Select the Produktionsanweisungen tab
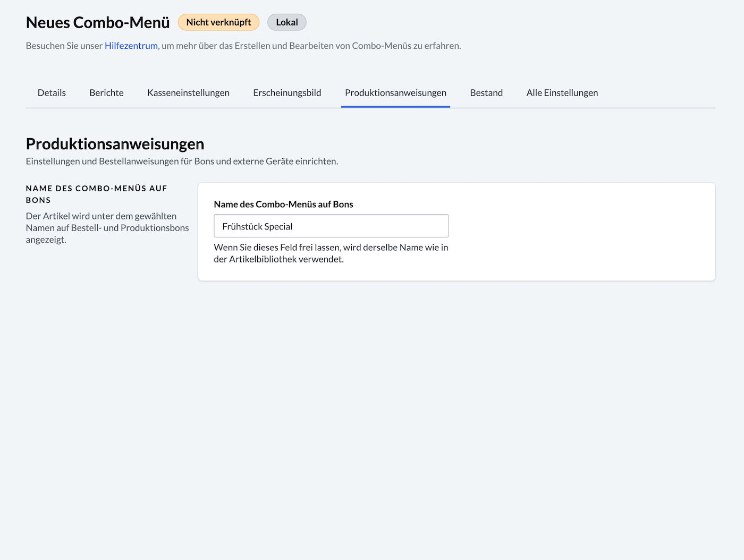Viewport: 744px width, 560px height. point(395,92)
